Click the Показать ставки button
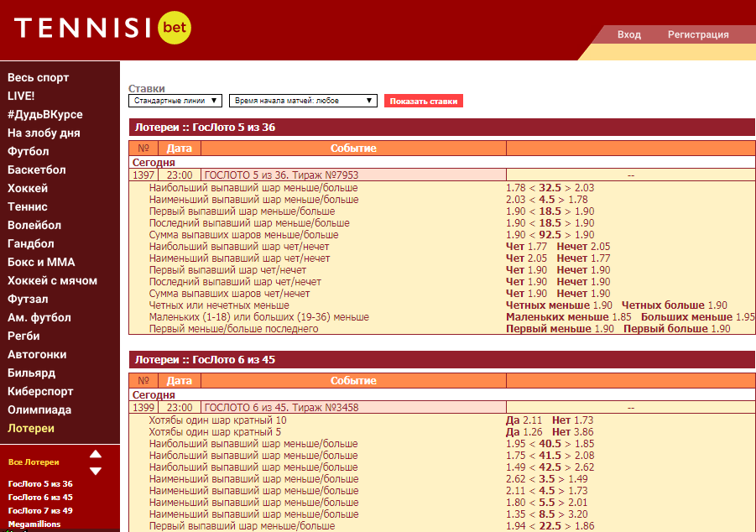Screen dimensions: 756x532 click(424, 101)
